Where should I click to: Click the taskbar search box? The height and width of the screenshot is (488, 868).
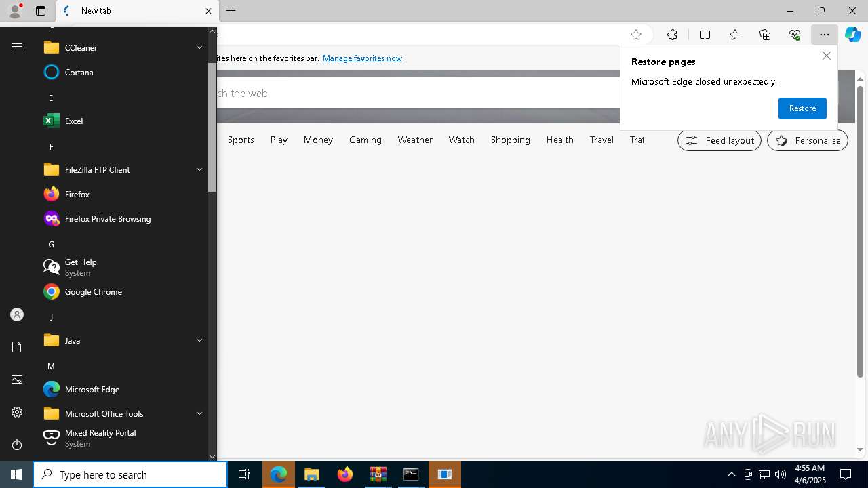tap(130, 474)
